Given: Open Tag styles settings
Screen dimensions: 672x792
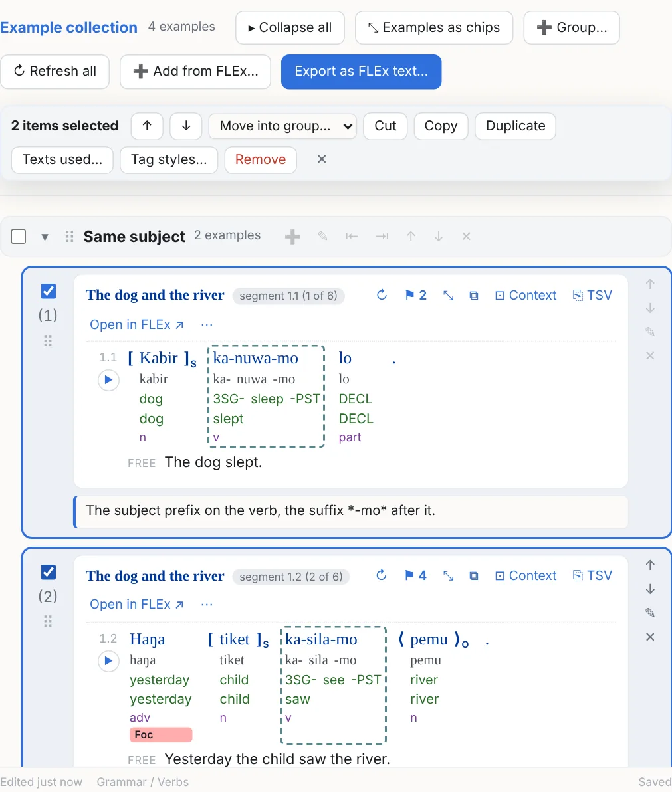Looking at the screenshot, I should 169,159.
